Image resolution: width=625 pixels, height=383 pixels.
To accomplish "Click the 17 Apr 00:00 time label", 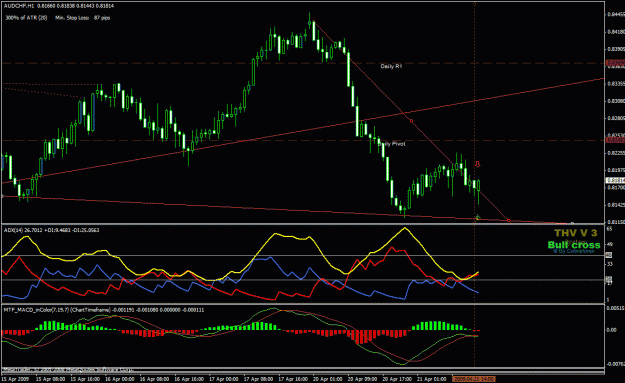I will point(224,379).
